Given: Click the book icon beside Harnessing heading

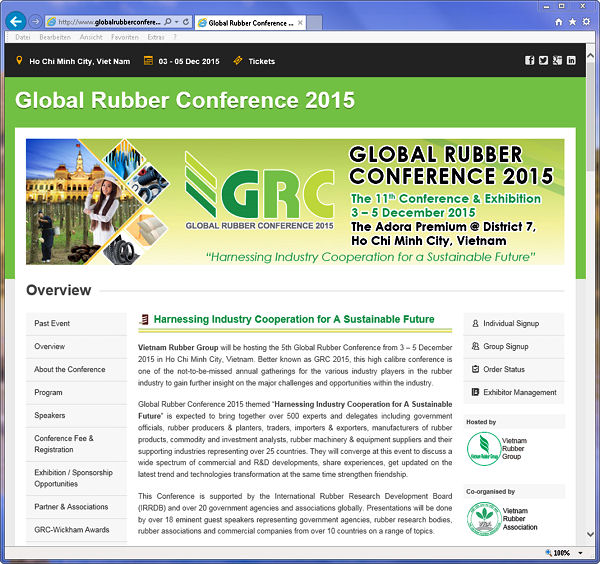Looking at the screenshot, I should pos(144,319).
